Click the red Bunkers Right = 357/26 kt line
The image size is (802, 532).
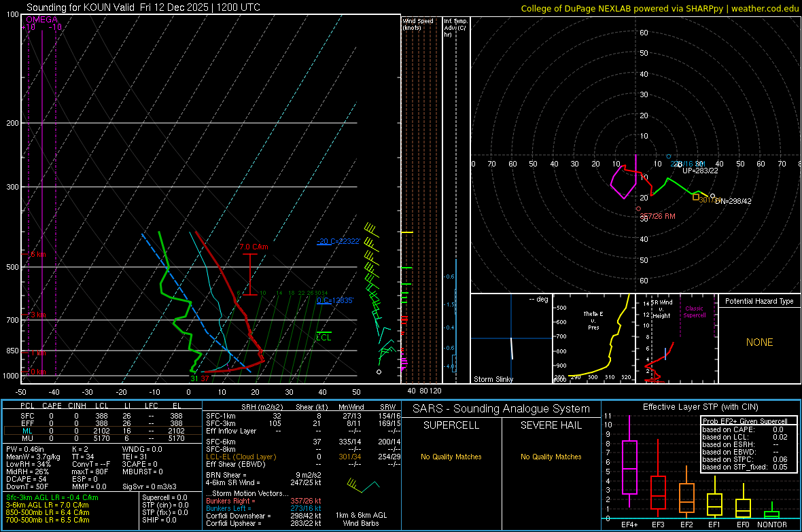click(x=264, y=501)
